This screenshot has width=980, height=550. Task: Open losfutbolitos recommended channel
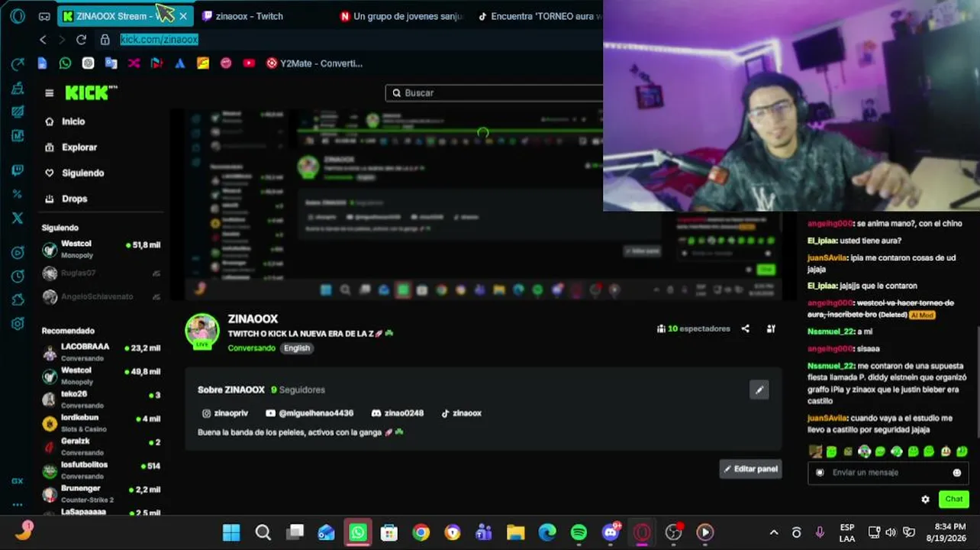102,471
